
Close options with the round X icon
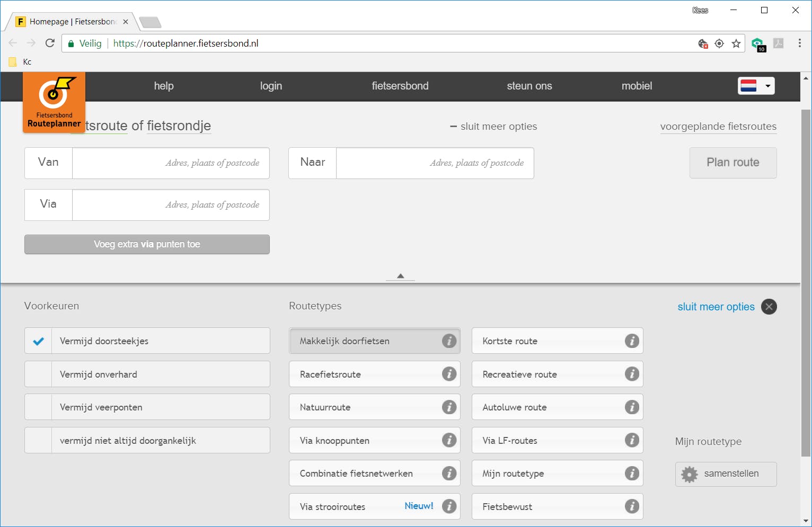(769, 307)
